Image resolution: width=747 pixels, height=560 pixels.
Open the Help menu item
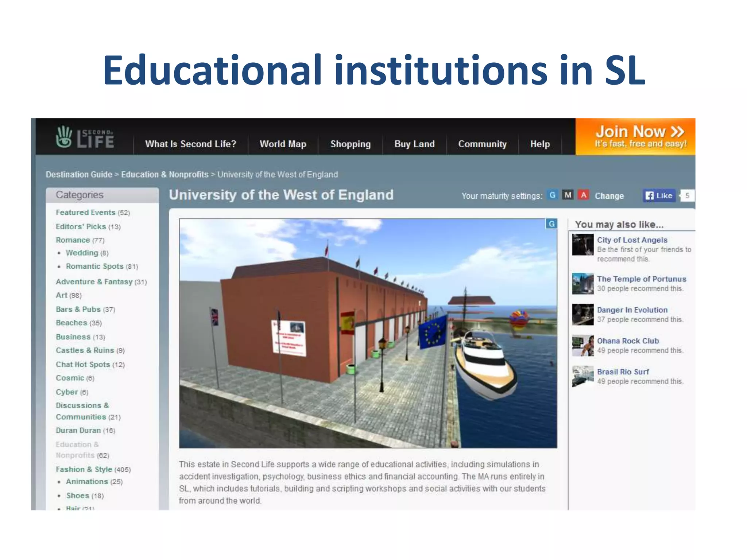click(x=540, y=144)
